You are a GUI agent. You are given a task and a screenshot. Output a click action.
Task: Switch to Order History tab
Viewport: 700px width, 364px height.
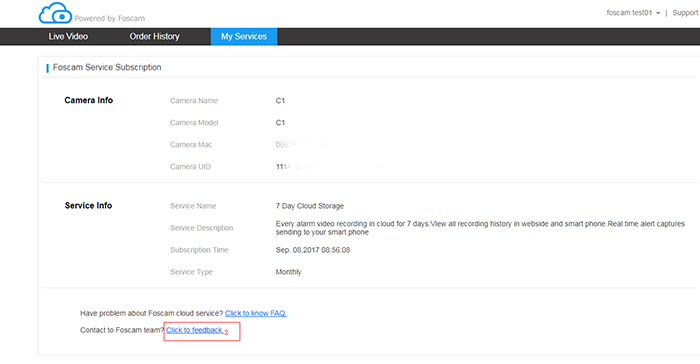point(154,37)
